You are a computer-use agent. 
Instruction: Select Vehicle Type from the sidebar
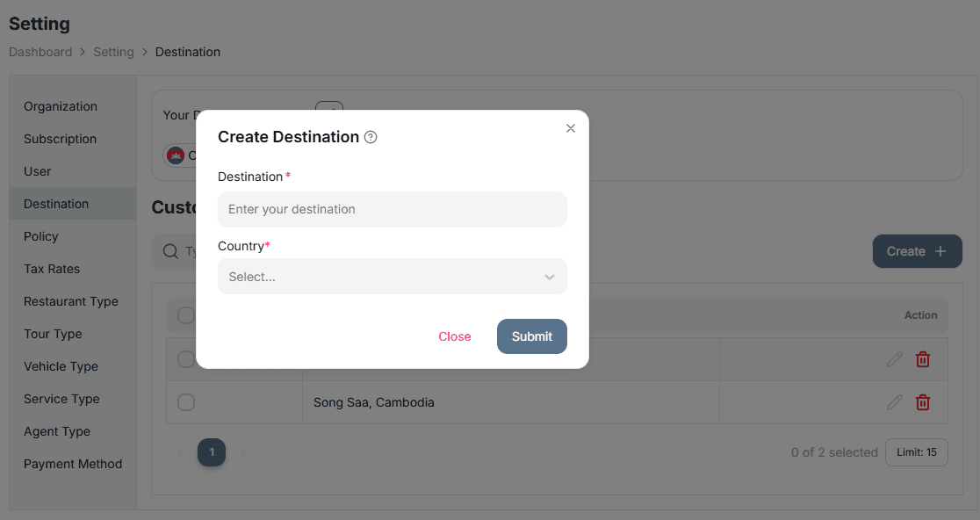click(x=61, y=366)
